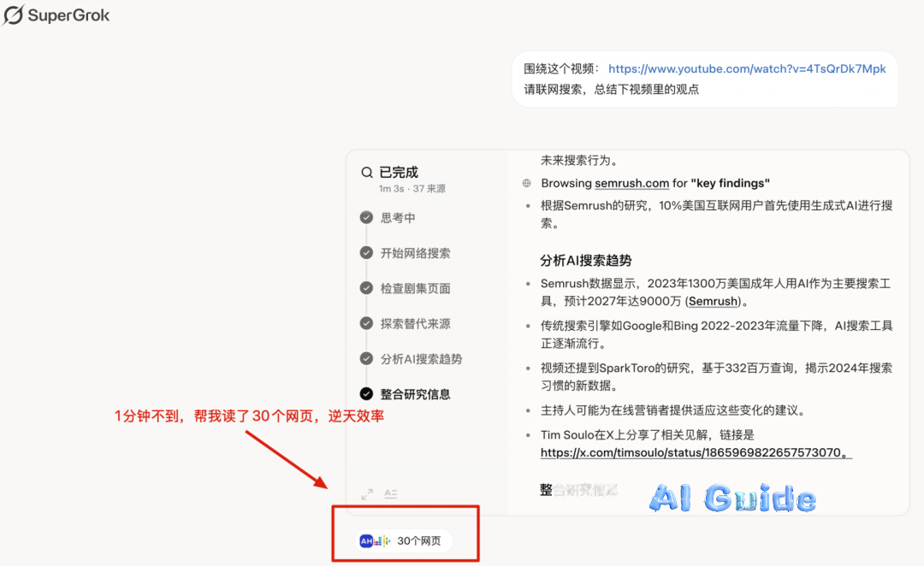Click the search magnifier icon beside 已完成

[x=366, y=173]
